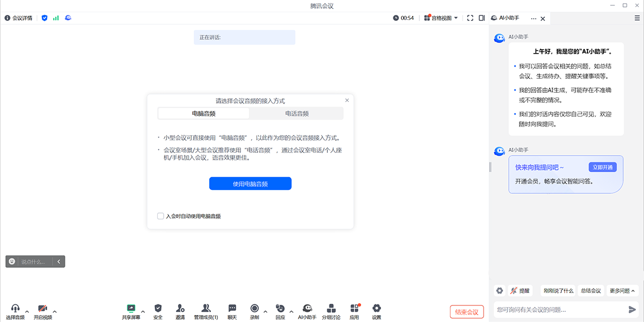
Task: Expand the More Questions (更多问题) menu
Action: (x=622, y=291)
